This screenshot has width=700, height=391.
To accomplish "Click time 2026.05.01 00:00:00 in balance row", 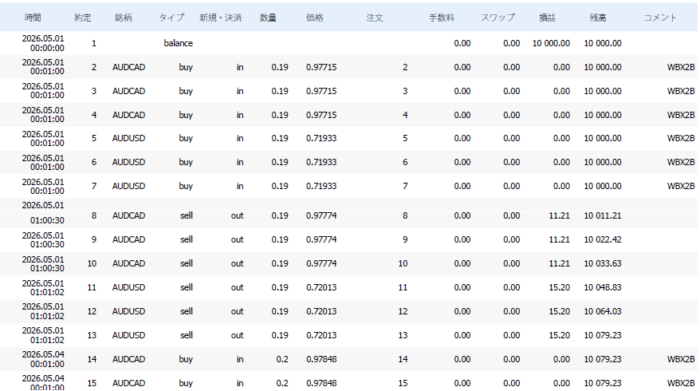I will click(43, 43).
